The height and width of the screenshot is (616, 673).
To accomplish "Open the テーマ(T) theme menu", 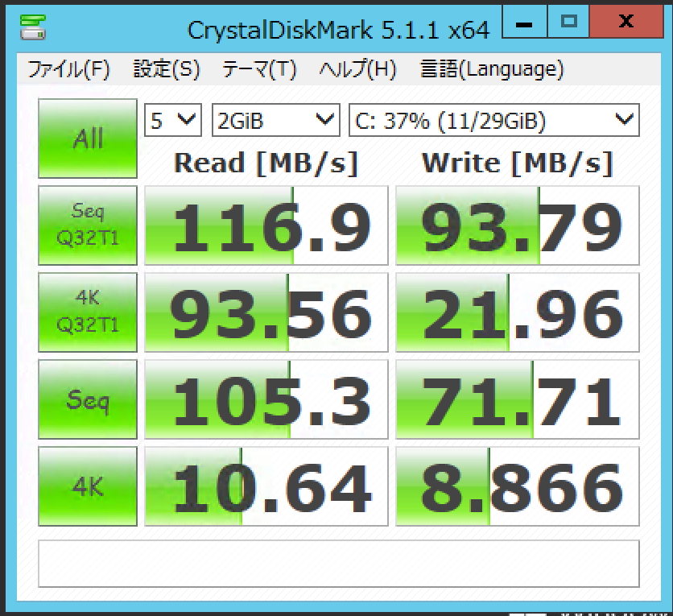I will (256, 69).
